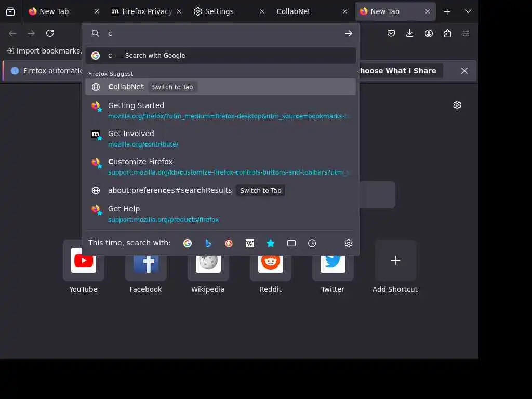Select CollabNet Switch to Tab suggestion
This screenshot has height=399, width=532.
(220, 87)
